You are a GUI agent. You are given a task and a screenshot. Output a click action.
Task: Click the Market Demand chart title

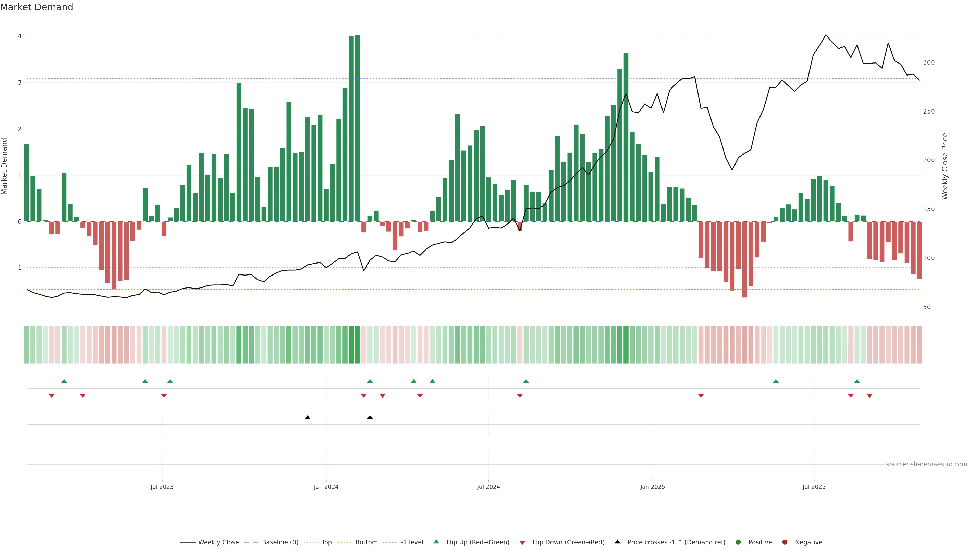[36, 7]
